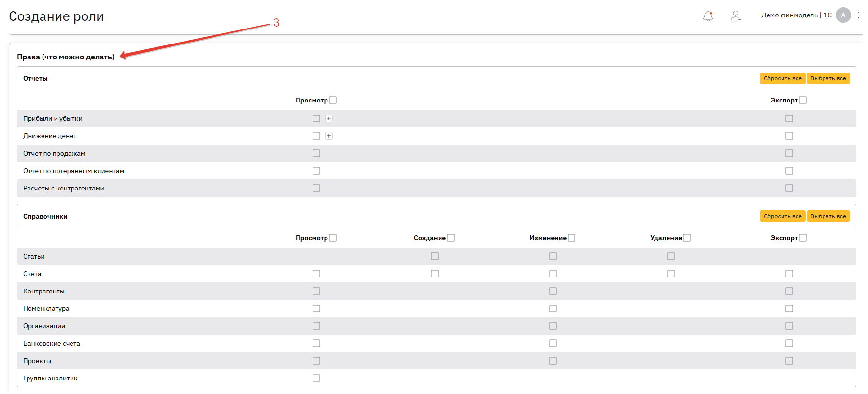The height and width of the screenshot is (394, 868).
Task: Click the add user icon
Action: click(736, 16)
